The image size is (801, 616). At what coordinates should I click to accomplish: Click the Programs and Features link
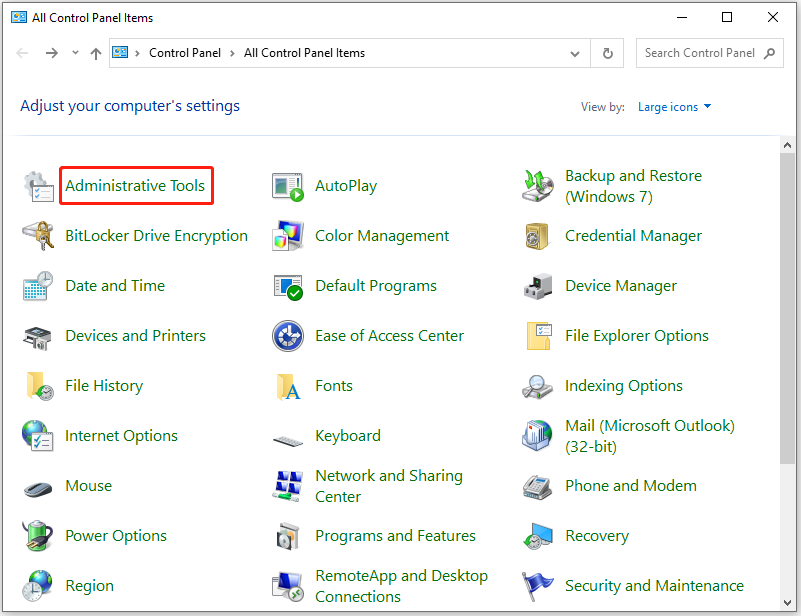point(395,536)
